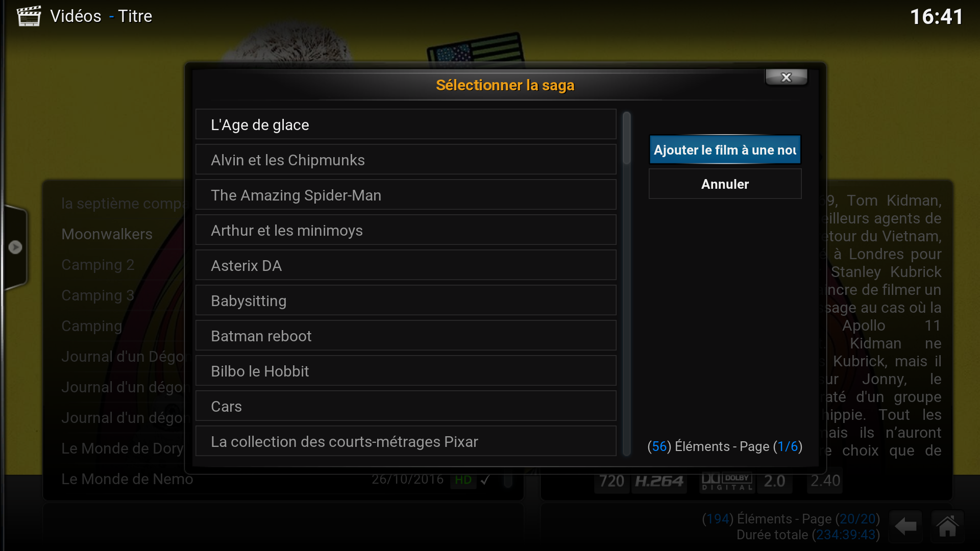Click the Annuler button

coord(725,184)
